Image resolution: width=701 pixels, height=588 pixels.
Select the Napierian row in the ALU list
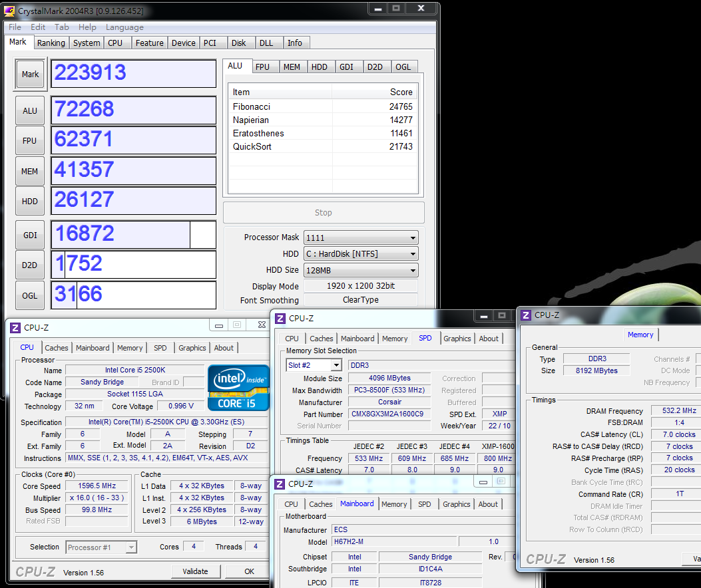pyautogui.click(x=323, y=120)
